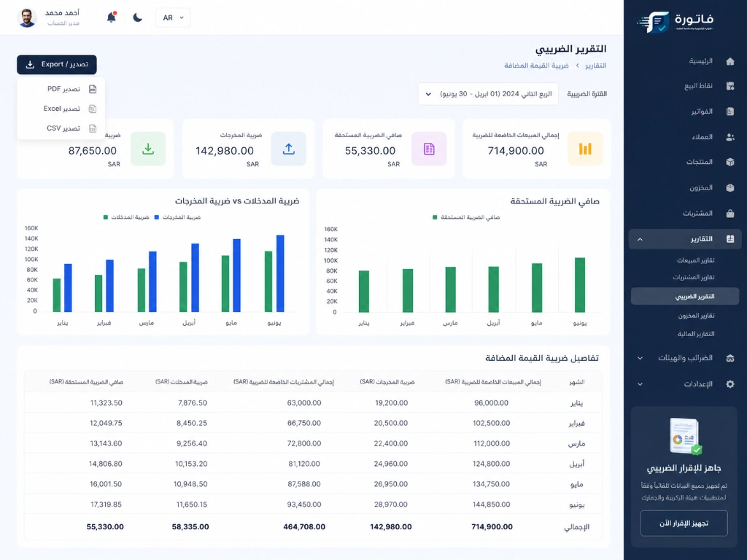This screenshot has width=747, height=560.
Task: Click the CSV file icon
Action: (x=93, y=128)
